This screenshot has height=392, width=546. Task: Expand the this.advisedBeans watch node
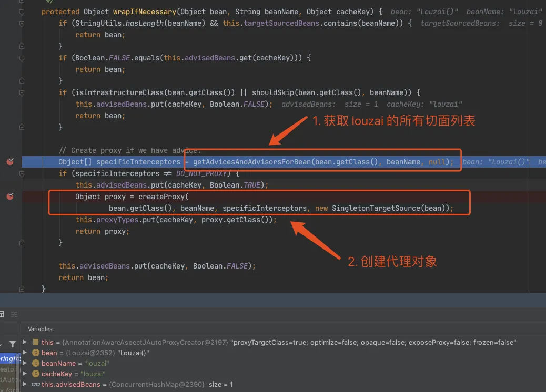25,384
